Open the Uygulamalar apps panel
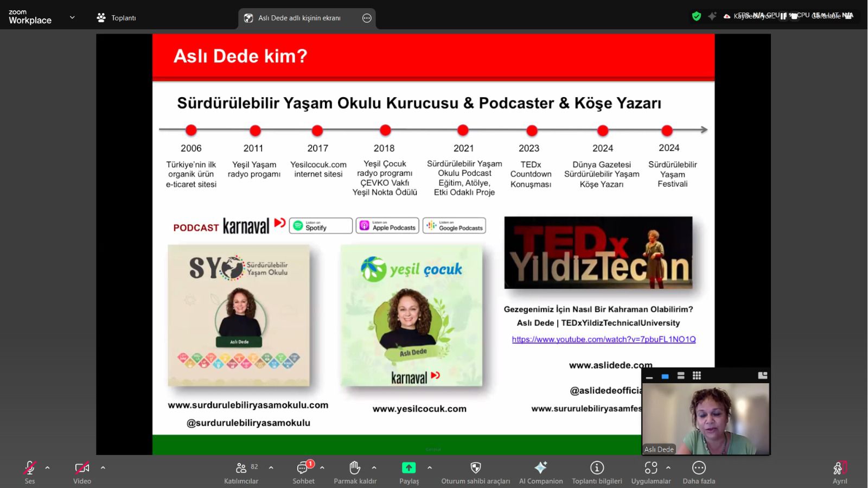This screenshot has width=868, height=488. click(x=651, y=472)
